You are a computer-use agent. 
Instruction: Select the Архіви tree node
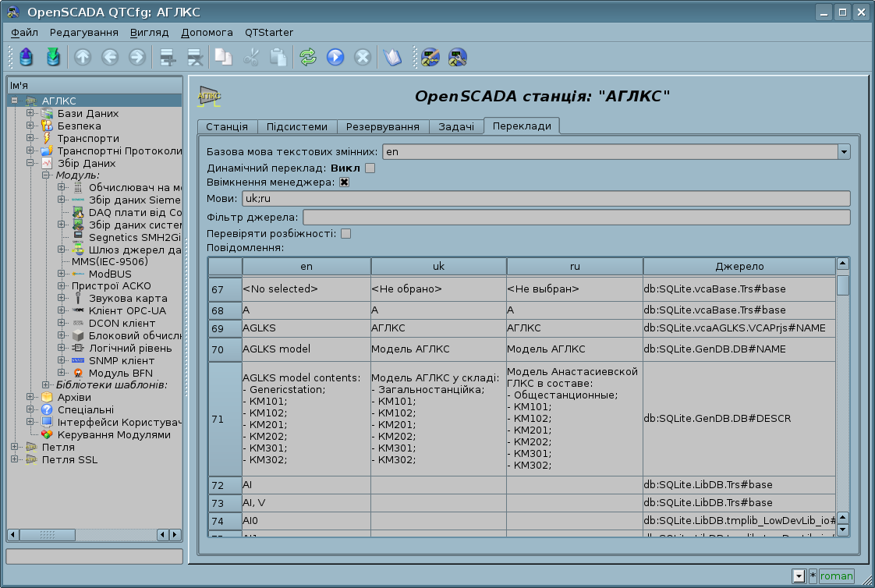(74, 397)
